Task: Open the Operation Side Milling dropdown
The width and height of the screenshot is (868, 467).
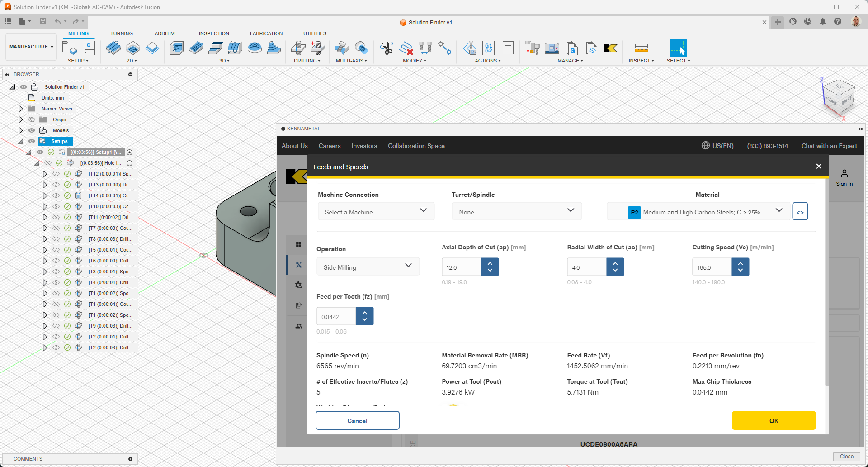Action: [368, 267]
